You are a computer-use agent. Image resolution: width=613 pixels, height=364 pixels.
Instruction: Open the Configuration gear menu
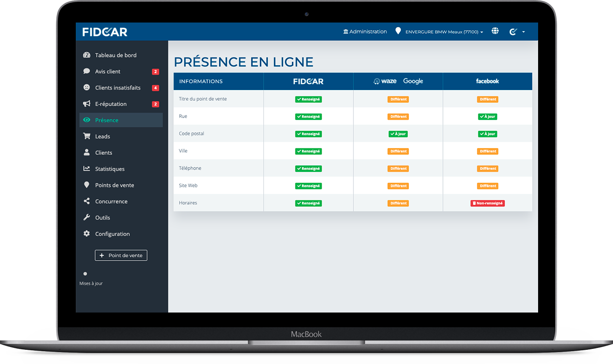tap(87, 233)
